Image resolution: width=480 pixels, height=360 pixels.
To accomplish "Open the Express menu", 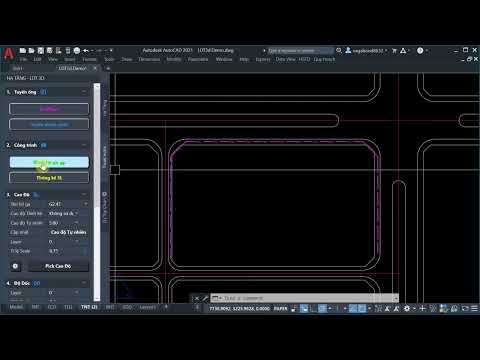I will [x=263, y=59].
